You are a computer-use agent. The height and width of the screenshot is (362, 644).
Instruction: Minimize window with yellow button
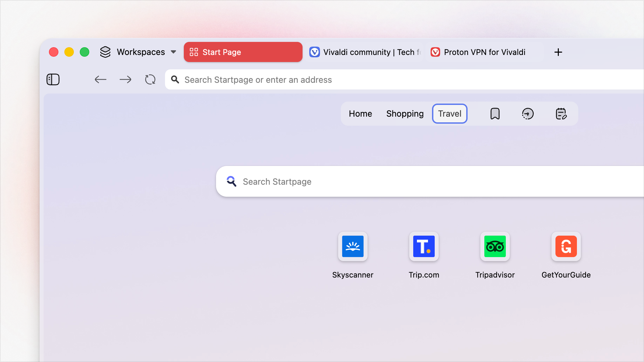click(x=69, y=52)
